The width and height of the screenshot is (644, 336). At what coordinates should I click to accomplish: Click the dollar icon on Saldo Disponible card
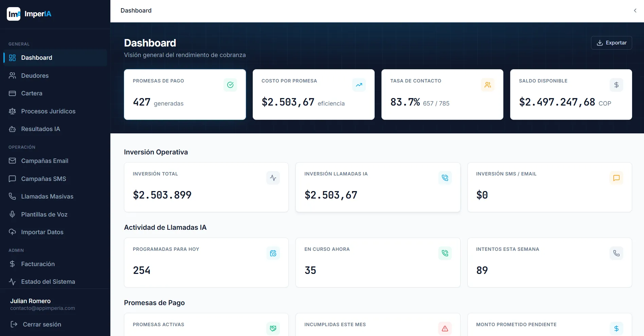(x=616, y=85)
